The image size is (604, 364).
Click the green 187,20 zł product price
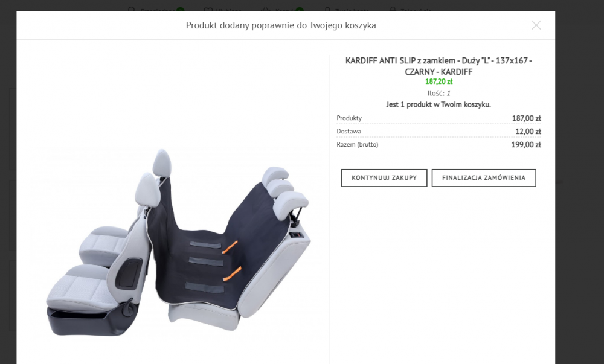tap(439, 81)
